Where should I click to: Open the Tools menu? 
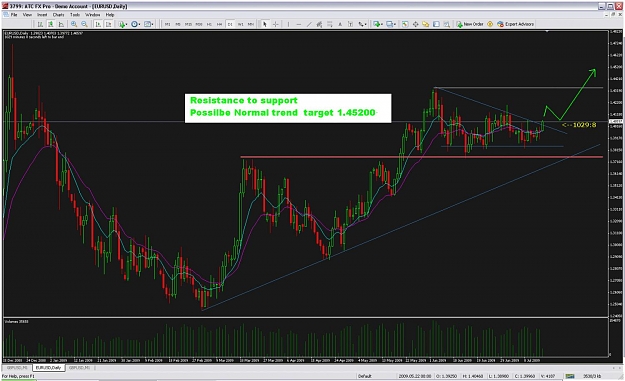pyautogui.click(x=75, y=15)
